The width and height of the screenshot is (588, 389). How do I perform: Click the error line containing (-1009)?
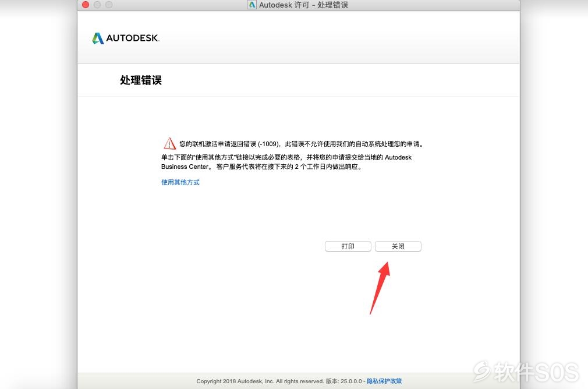pos(302,144)
